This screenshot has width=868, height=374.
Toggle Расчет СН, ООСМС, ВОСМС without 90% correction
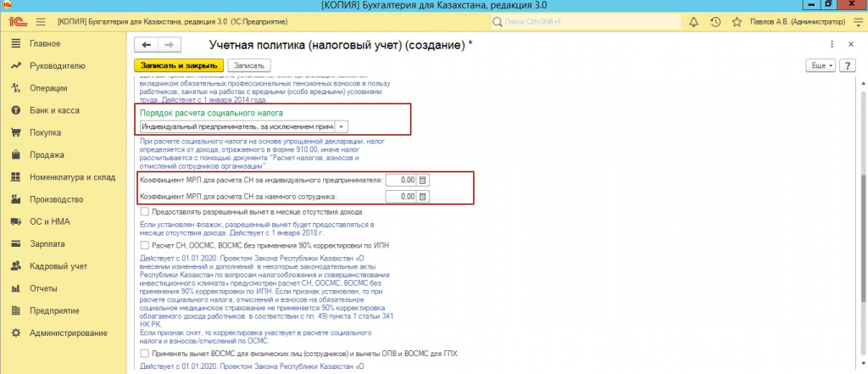(x=145, y=245)
